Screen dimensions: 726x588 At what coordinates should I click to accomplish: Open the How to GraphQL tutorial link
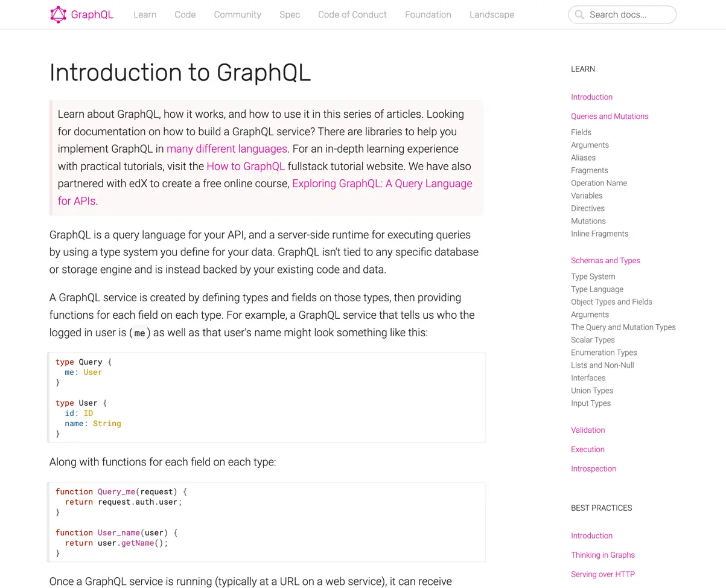(245, 166)
